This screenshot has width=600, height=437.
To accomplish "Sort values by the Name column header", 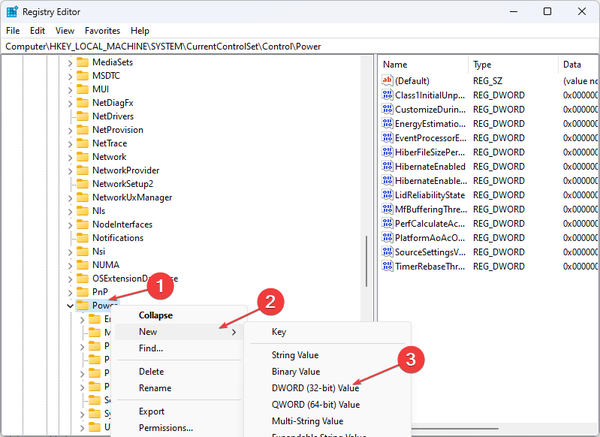I will click(x=420, y=64).
